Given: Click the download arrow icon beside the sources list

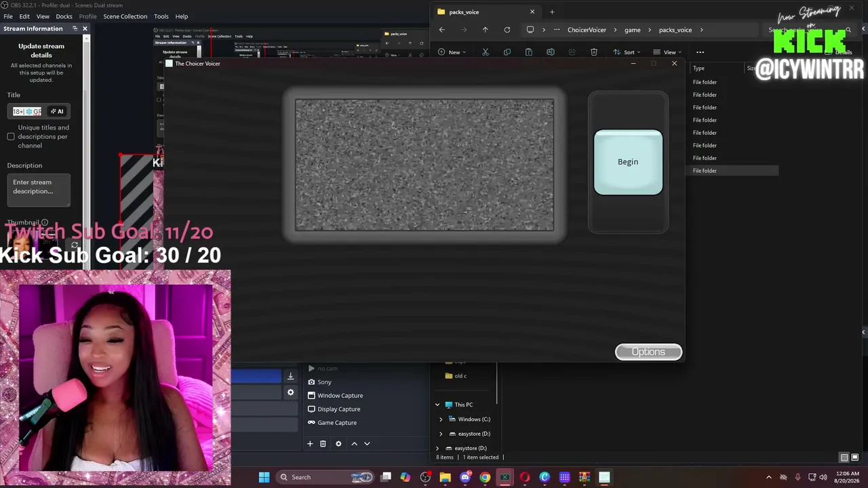Looking at the screenshot, I should [x=290, y=376].
